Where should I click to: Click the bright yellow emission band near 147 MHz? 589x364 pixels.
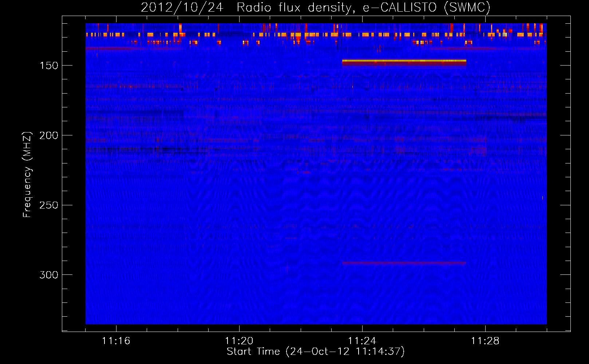pyautogui.click(x=404, y=61)
